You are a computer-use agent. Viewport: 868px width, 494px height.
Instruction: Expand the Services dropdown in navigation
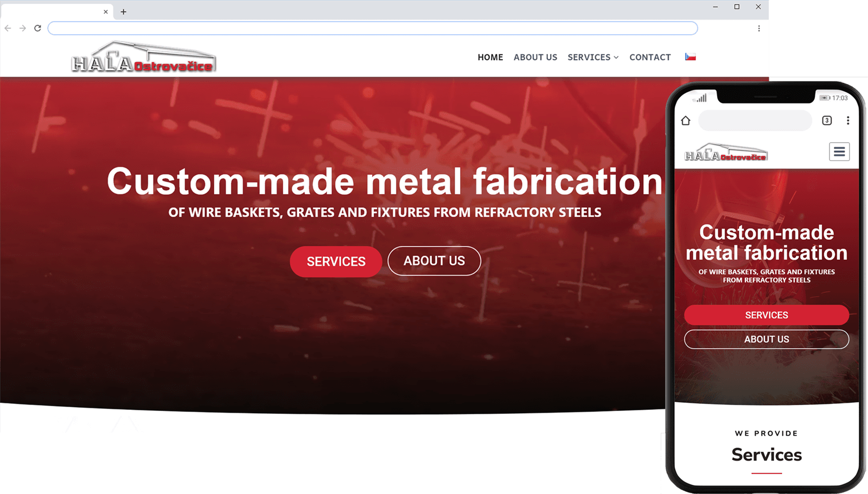[593, 57]
